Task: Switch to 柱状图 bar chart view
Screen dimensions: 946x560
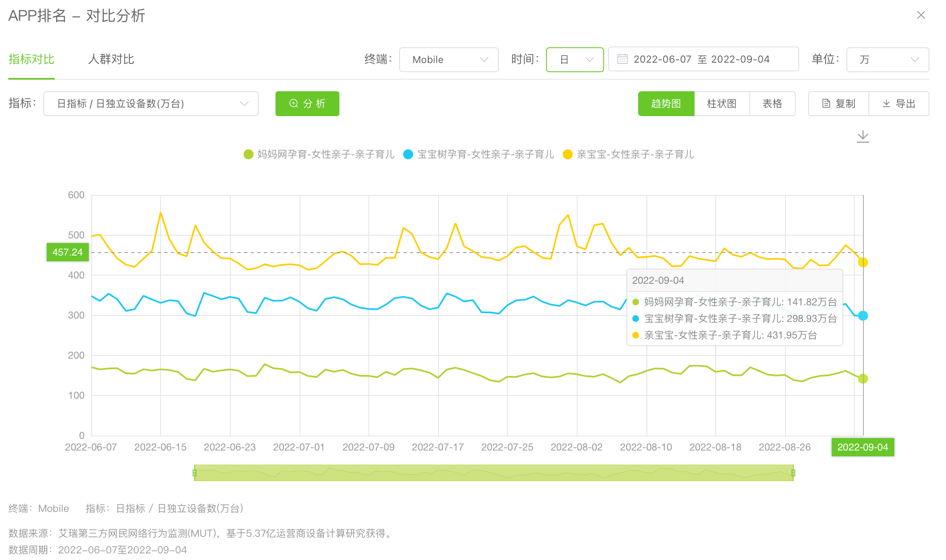Action: [722, 104]
